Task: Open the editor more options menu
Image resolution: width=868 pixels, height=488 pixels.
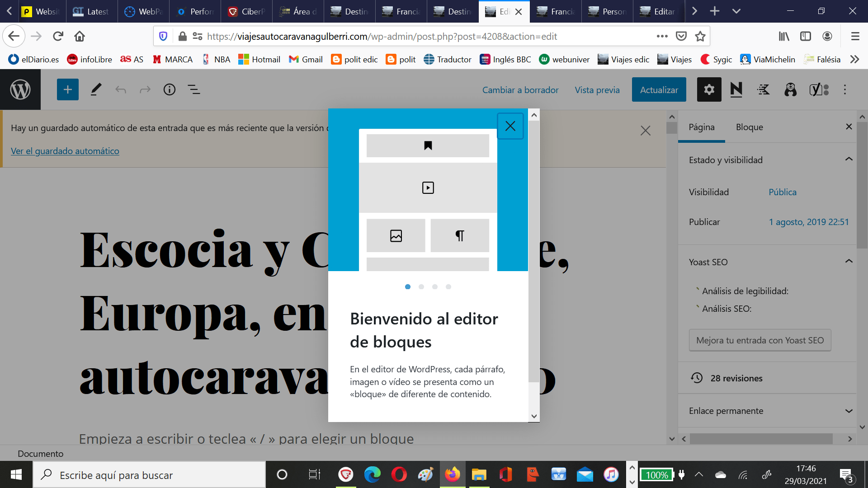Action: tap(845, 89)
